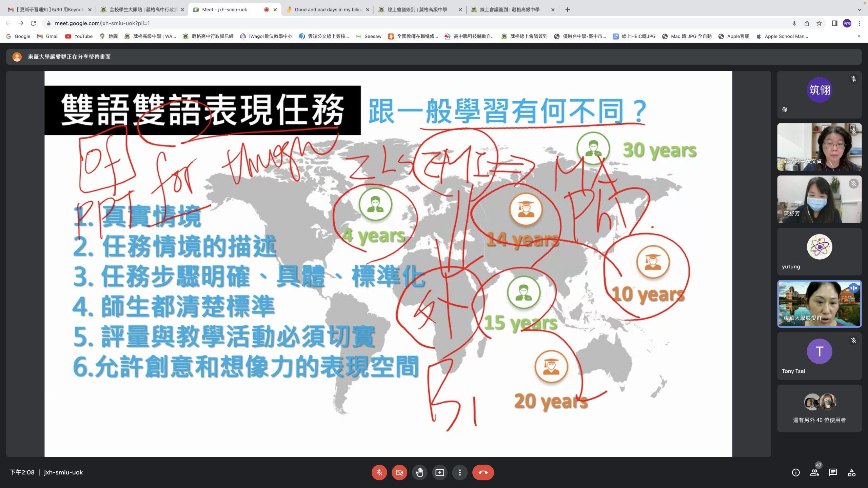Raise hand in the meeting
This screenshot has width=868, height=488.
click(420, 472)
